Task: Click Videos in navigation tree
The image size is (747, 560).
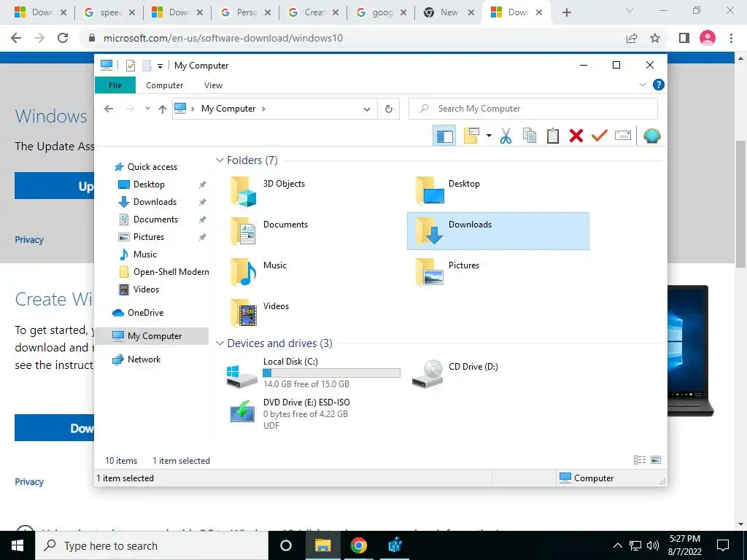Action: click(x=146, y=289)
